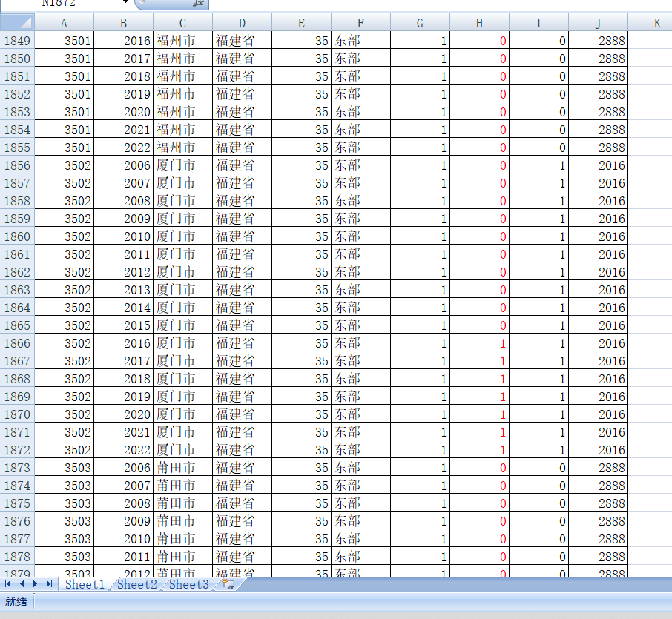Select column G header
This screenshot has width=672, height=619.
point(421,23)
